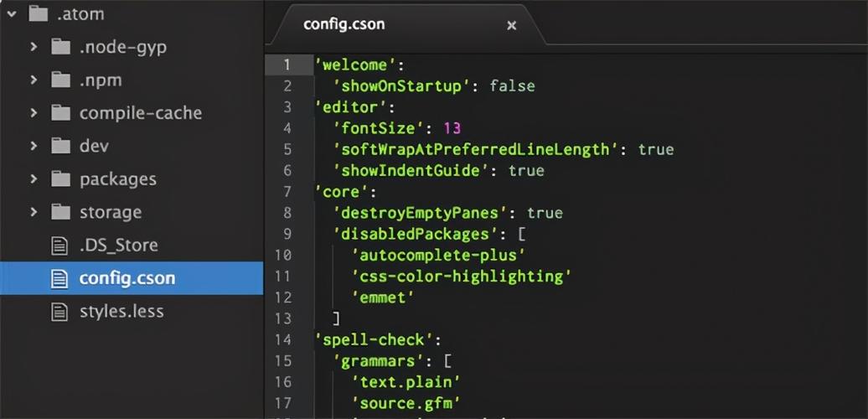Open the .DS_Store file

click(x=118, y=246)
